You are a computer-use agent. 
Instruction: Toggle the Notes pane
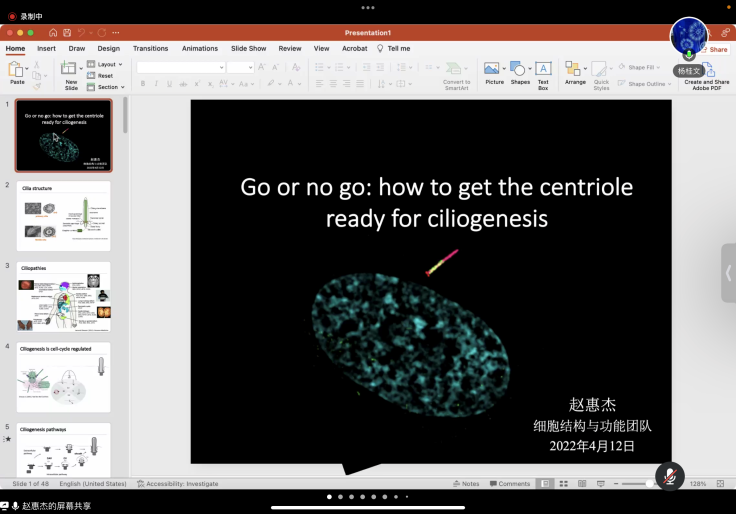[466, 484]
